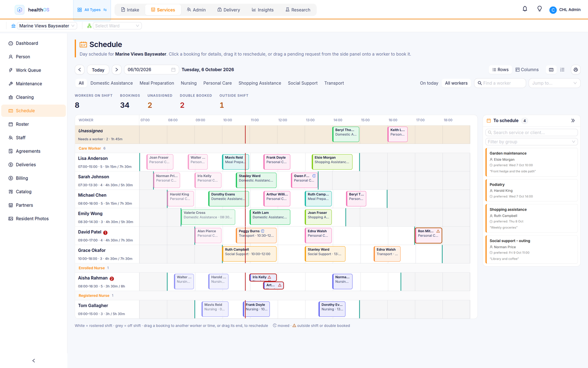Collapse the left sidebar arrow
This screenshot has height=368, width=588.
[x=33, y=361]
